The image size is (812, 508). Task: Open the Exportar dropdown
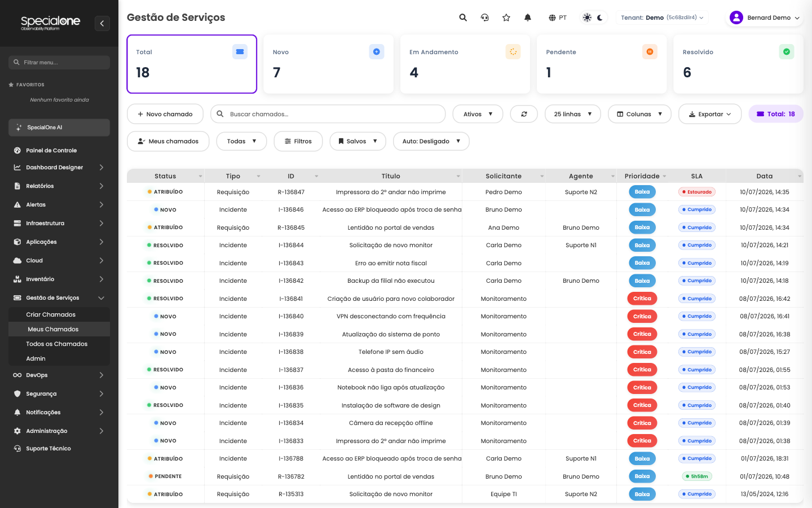(x=710, y=114)
